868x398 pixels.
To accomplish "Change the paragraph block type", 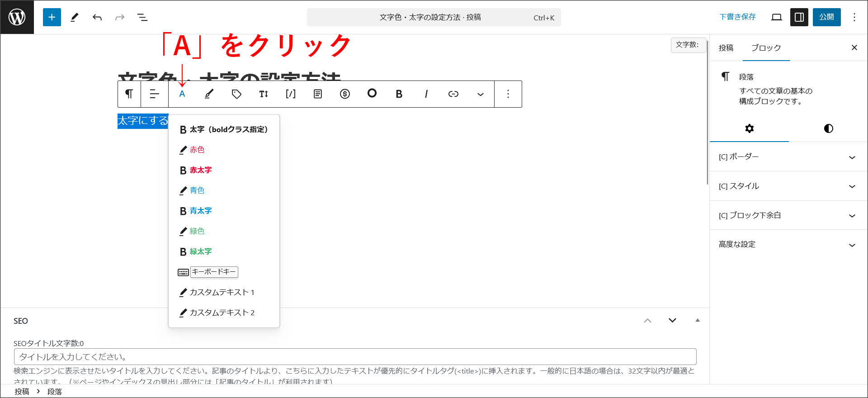I will [129, 94].
